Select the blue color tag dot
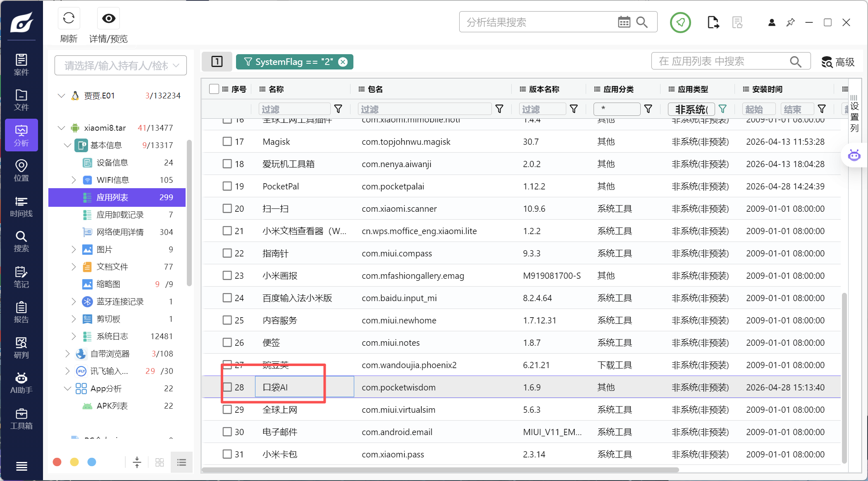868x481 pixels. [92, 462]
